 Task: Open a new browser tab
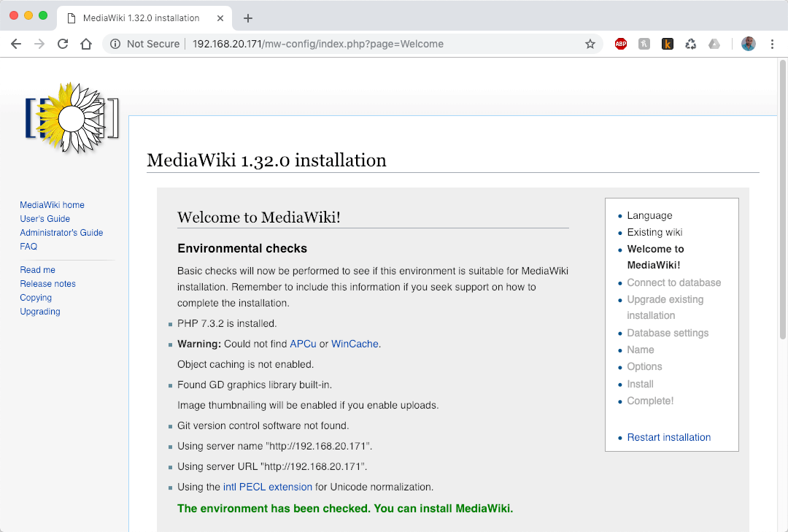[248, 18]
